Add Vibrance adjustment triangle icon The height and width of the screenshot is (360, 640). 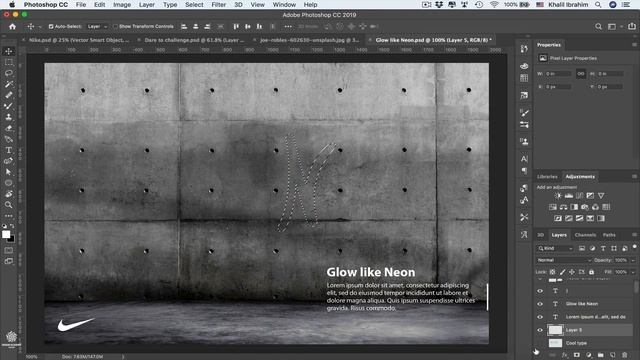tap(601, 196)
